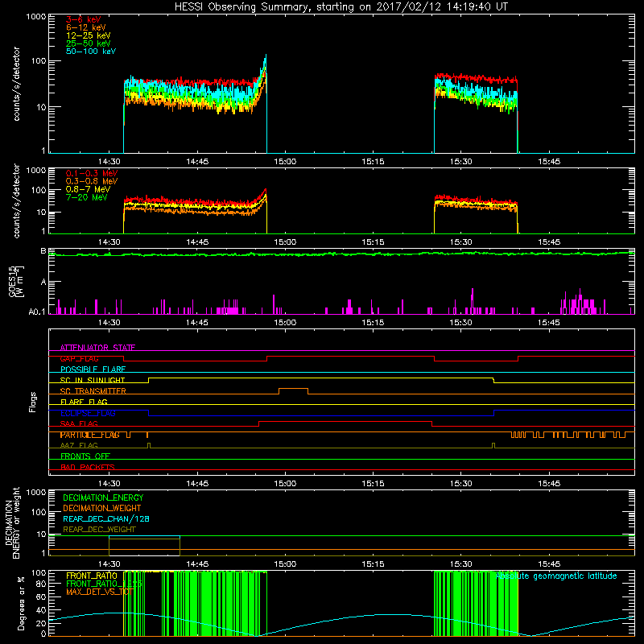Click the vertical Flags axis title

33,402
